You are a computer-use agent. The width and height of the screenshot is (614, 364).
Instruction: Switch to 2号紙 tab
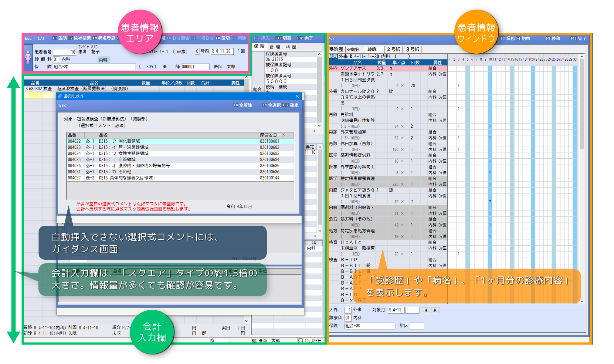pyautogui.click(x=393, y=49)
